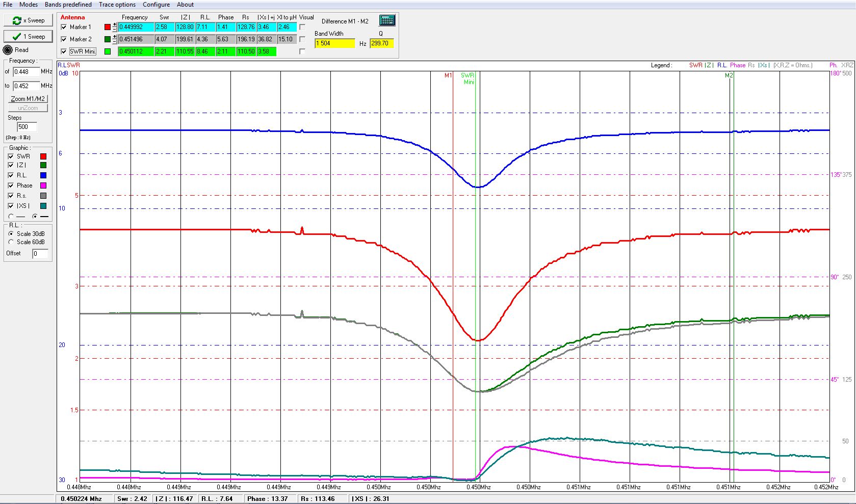Click the SWR Mini marker label on graph
856x504 pixels.
pyautogui.click(x=468, y=78)
